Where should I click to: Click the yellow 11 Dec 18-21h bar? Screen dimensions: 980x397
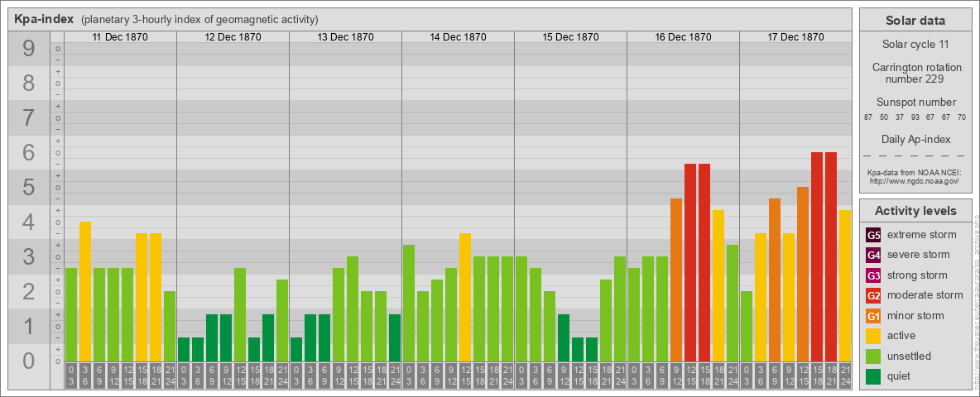pos(156,297)
